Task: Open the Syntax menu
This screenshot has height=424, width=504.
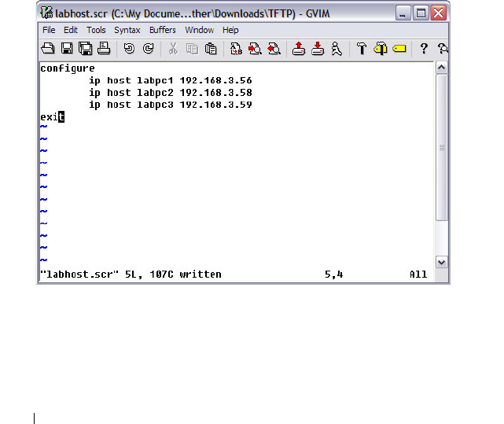Action: click(127, 30)
